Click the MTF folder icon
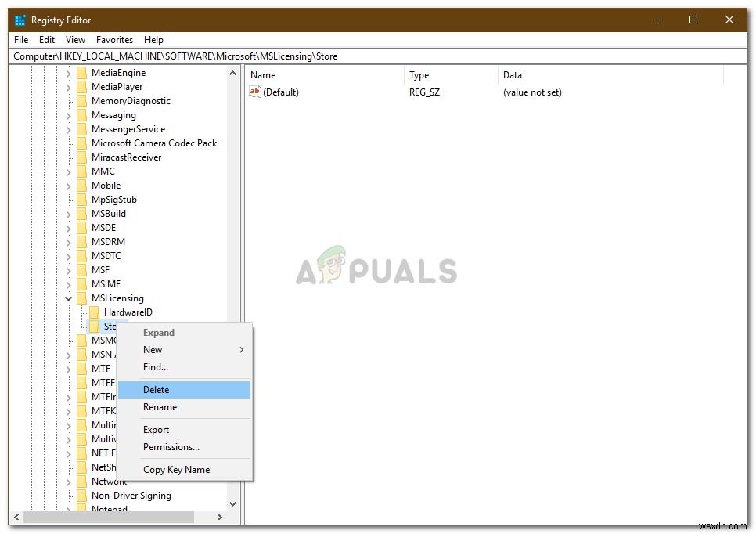756x534 pixels. coord(82,369)
